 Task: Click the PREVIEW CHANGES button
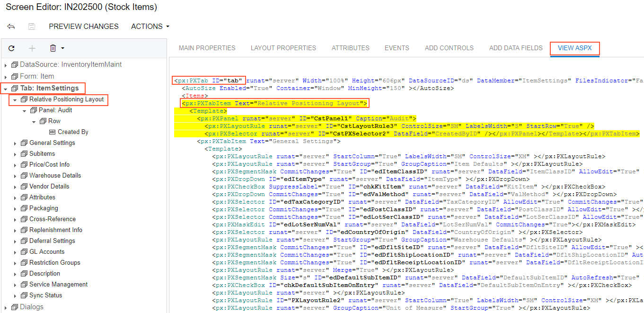84,27
